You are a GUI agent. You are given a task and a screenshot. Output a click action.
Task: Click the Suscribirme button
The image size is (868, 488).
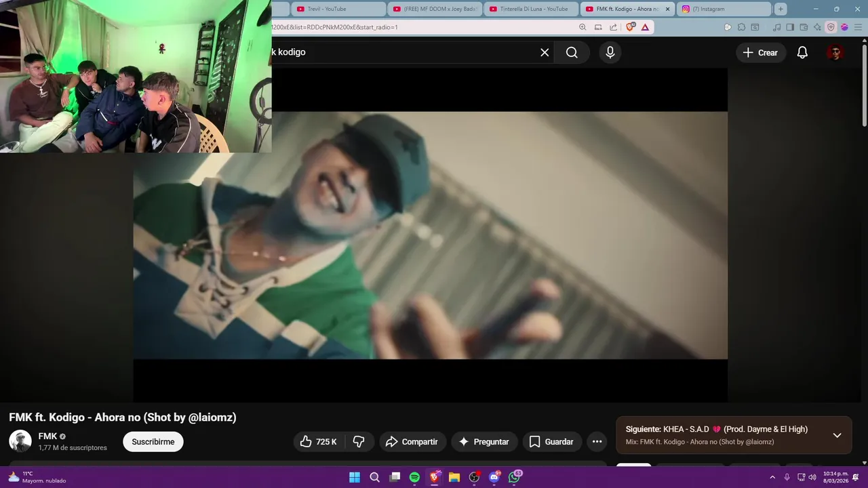pos(153,442)
